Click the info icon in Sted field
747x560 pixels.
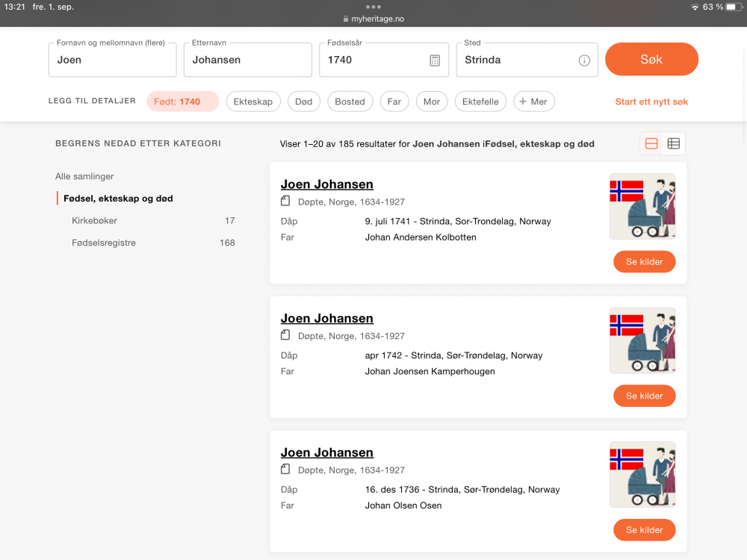584,60
